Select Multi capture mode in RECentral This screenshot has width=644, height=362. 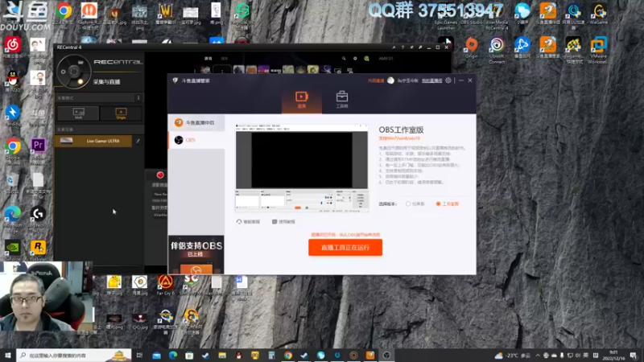point(78,113)
